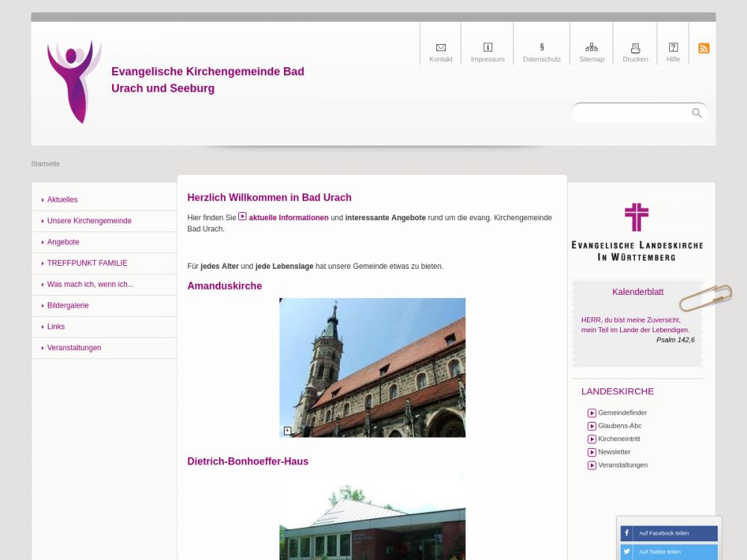Viewport: 747px width, 560px height.
Task: Open the Sitemap icon
Action: [x=592, y=48]
